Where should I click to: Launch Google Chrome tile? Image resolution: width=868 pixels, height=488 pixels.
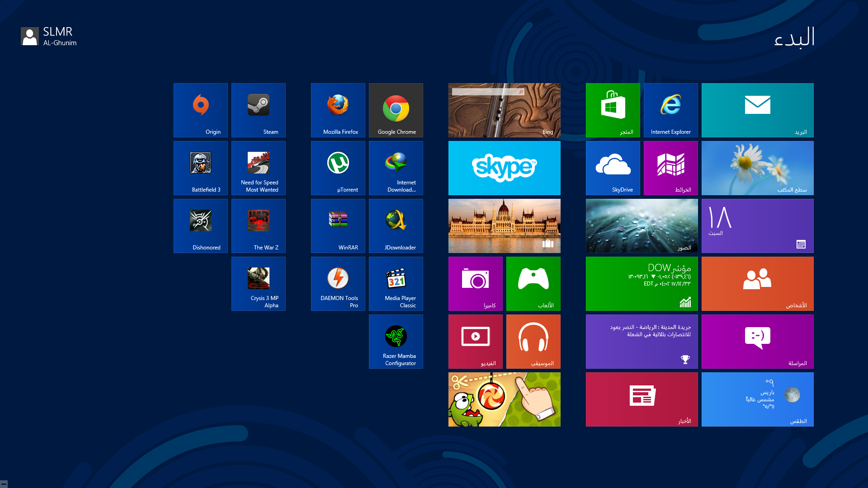tap(396, 110)
